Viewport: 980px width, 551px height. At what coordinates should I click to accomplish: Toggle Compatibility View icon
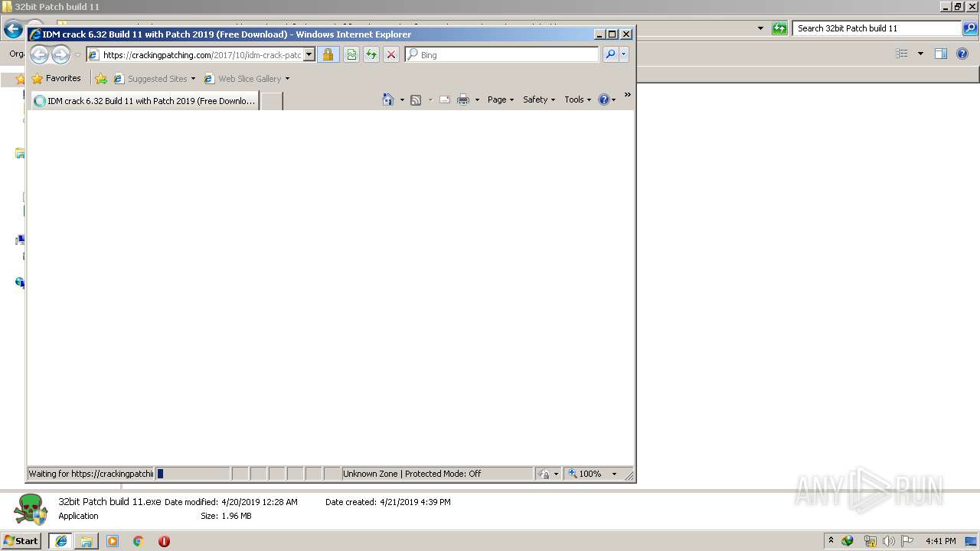tap(351, 55)
